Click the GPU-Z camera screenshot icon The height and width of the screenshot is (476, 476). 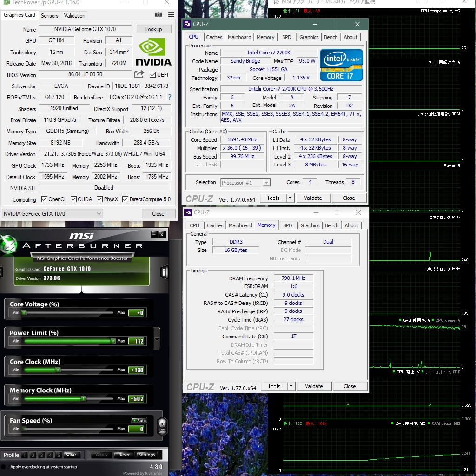[158, 14]
